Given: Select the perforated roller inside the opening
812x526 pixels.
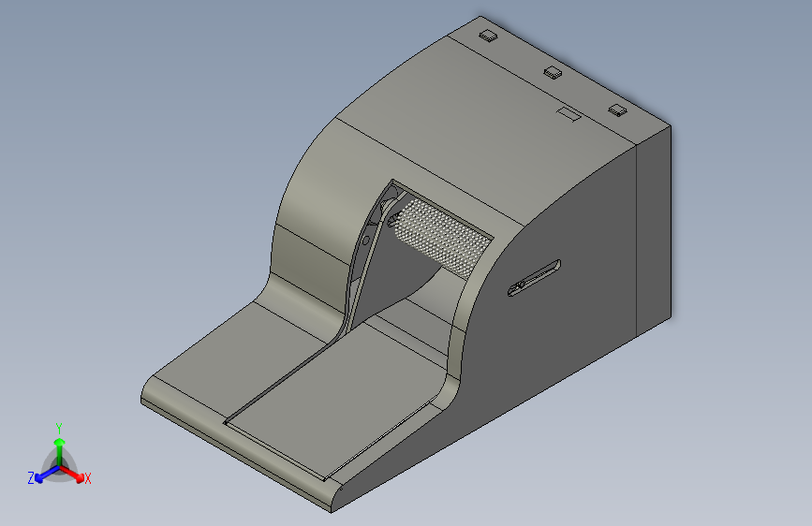Looking at the screenshot, I should (x=442, y=238).
